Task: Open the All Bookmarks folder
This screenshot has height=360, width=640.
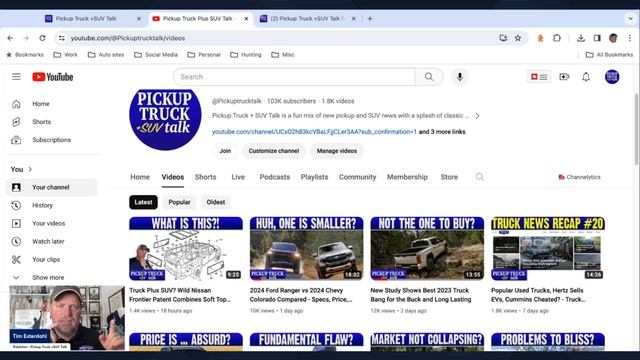Action: (609, 54)
